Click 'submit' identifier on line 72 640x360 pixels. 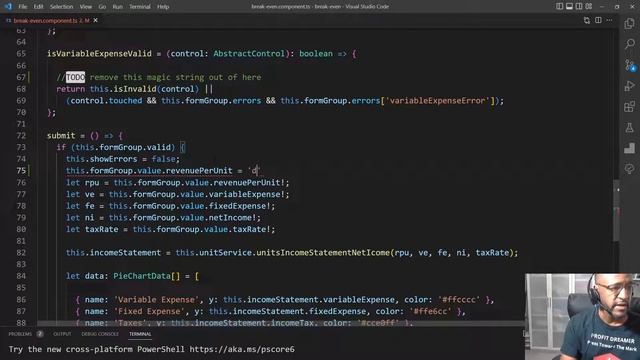point(61,136)
